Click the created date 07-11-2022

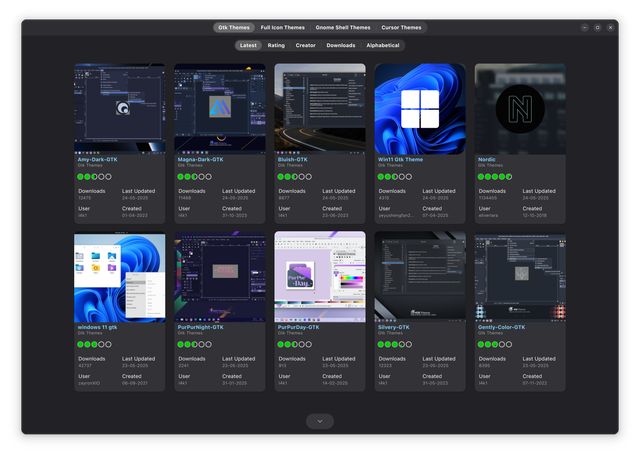pyautogui.click(x=535, y=383)
